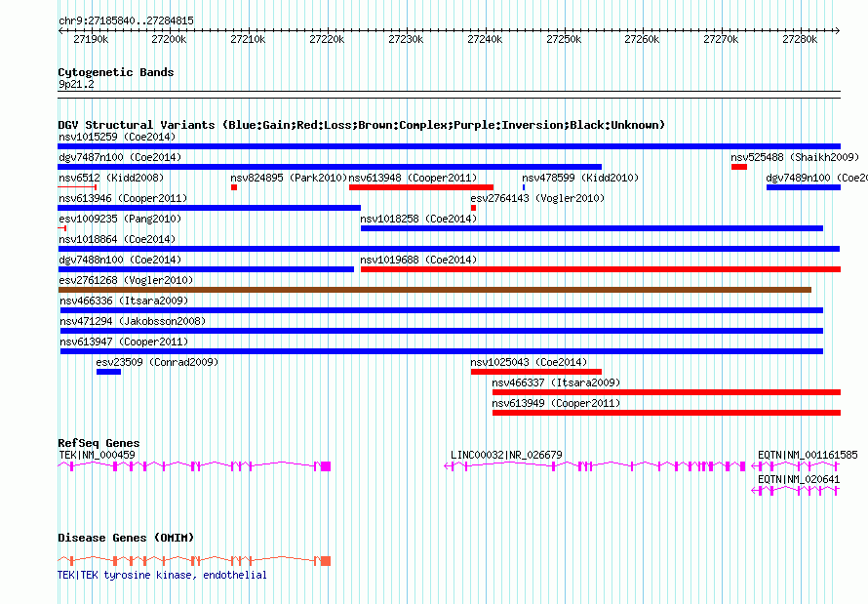Select the Cytogenetic Bands track heading
Screen dimensions: 868x604
pyautogui.click(x=116, y=72)
